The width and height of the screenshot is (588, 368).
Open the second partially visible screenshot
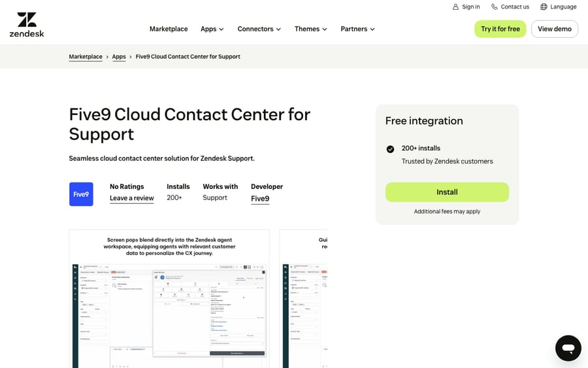tap(303, 299)
